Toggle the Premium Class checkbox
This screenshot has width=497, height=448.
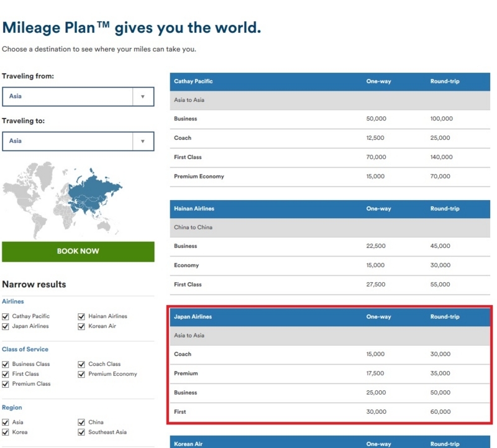point(6,384)
